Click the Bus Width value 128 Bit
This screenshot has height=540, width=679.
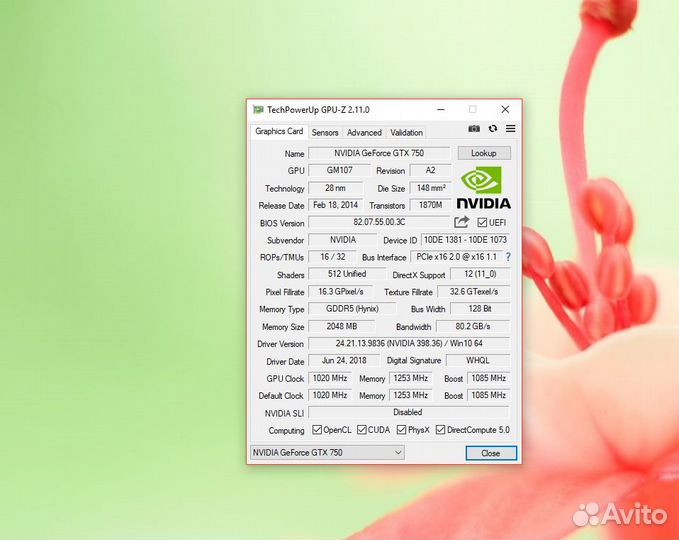[480, 309]
